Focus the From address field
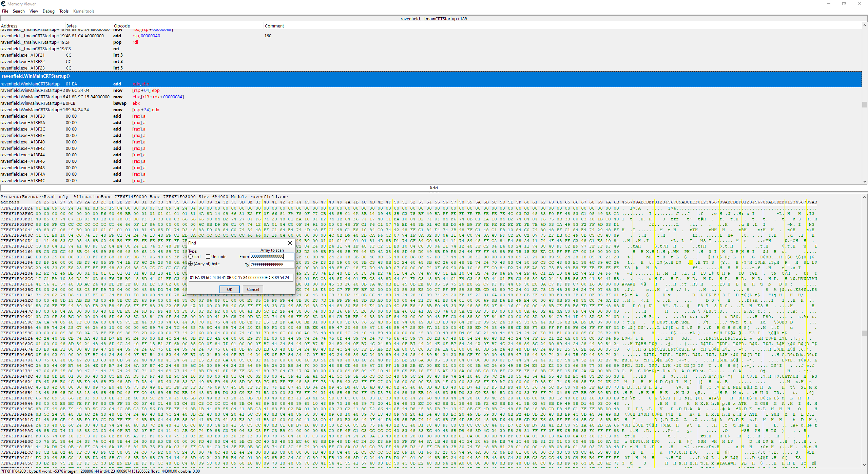Screen dimensions: 868x474 click(272, 256)
